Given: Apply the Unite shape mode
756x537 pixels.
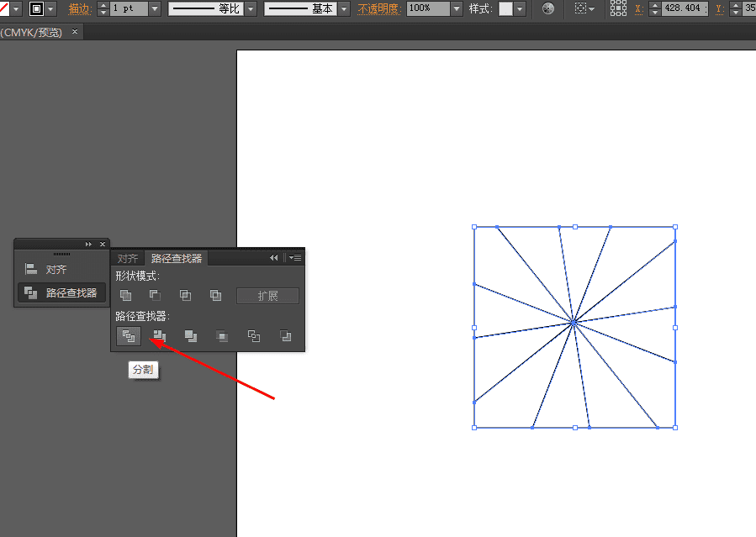Looking at the screenshot, I should coord(125,296).
